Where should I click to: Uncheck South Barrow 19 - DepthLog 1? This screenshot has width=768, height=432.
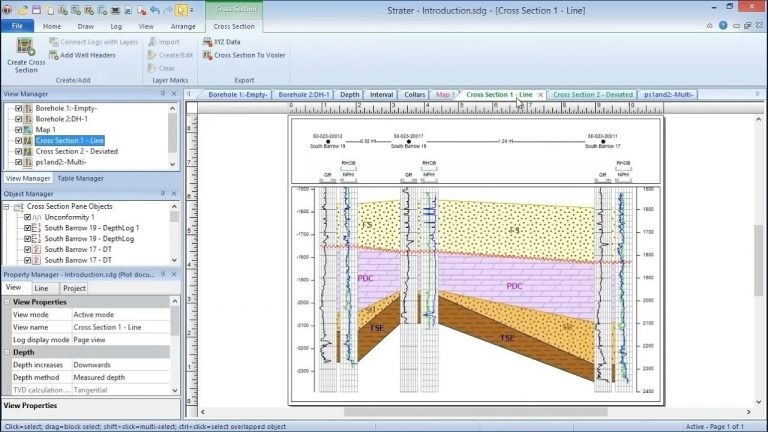click(27, 228)
